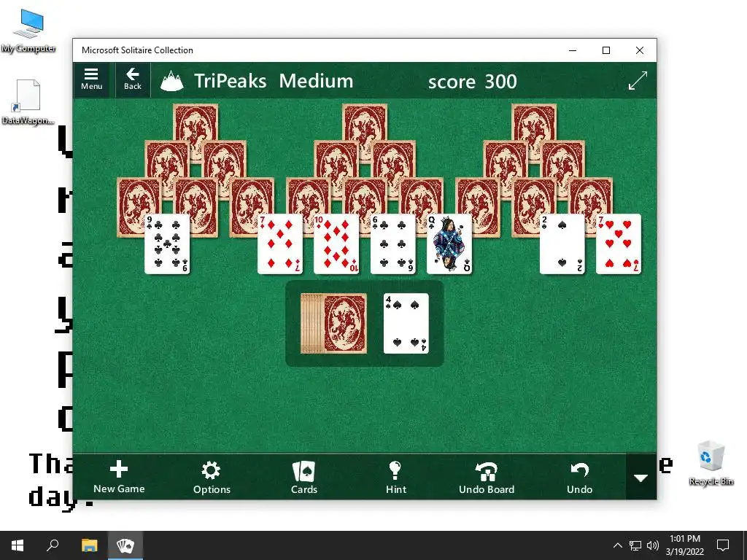Screen dimensions: 747x560
Task: Open the notification center icon
Action: click(x=723, y=545)
